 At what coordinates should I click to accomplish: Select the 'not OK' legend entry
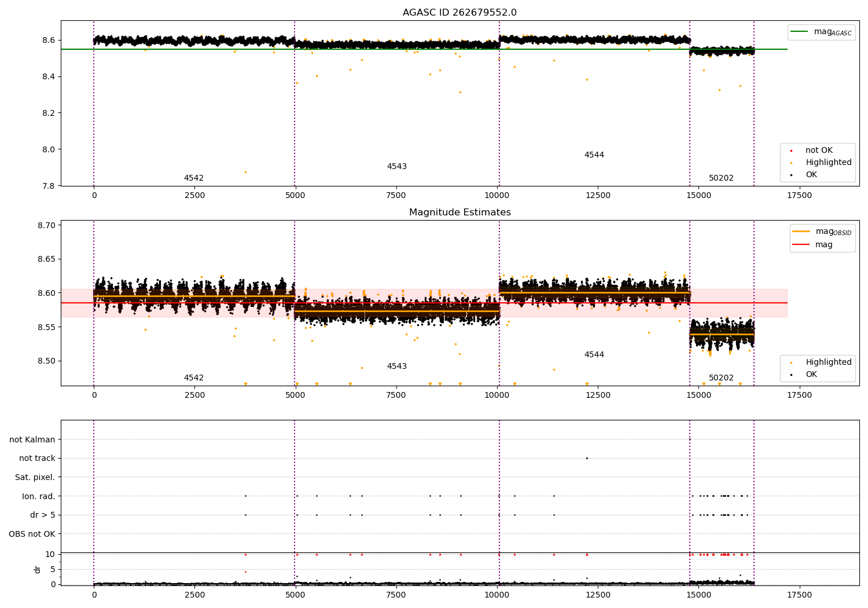[819, 151]
